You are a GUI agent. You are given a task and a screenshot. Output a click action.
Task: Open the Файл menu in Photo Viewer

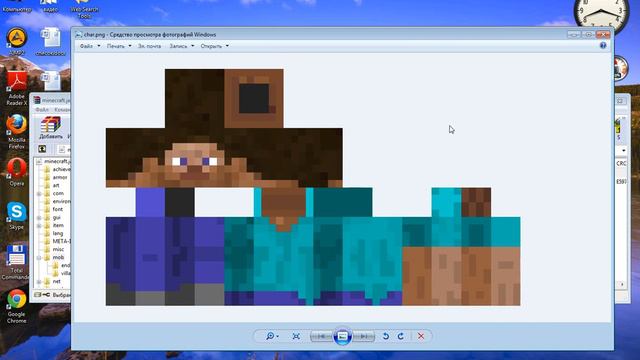[89, 46]
